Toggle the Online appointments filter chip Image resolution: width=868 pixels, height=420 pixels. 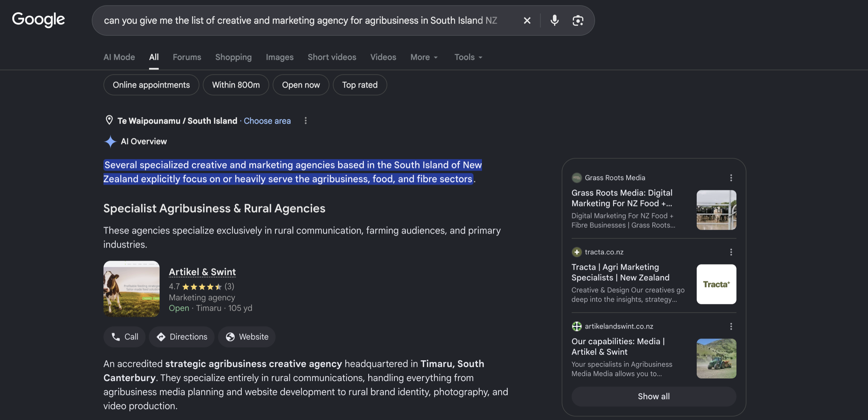click(151, 85)
